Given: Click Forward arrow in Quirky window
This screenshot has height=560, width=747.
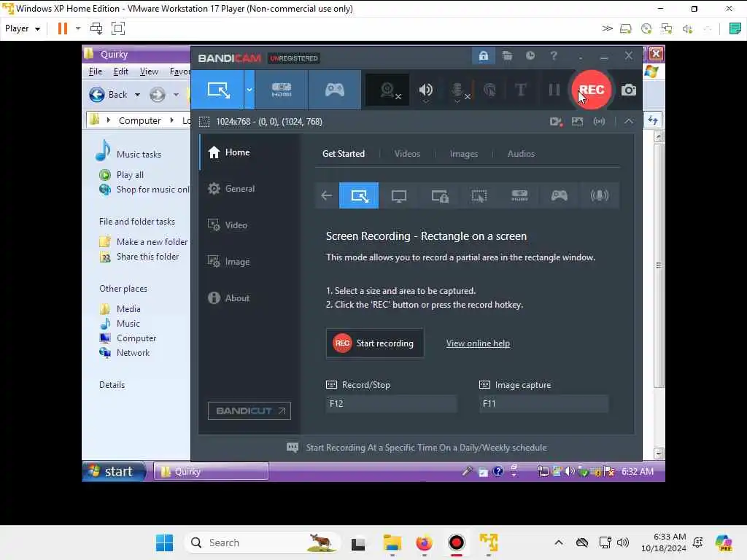Looking at the screenshot, I should [158, 95].
